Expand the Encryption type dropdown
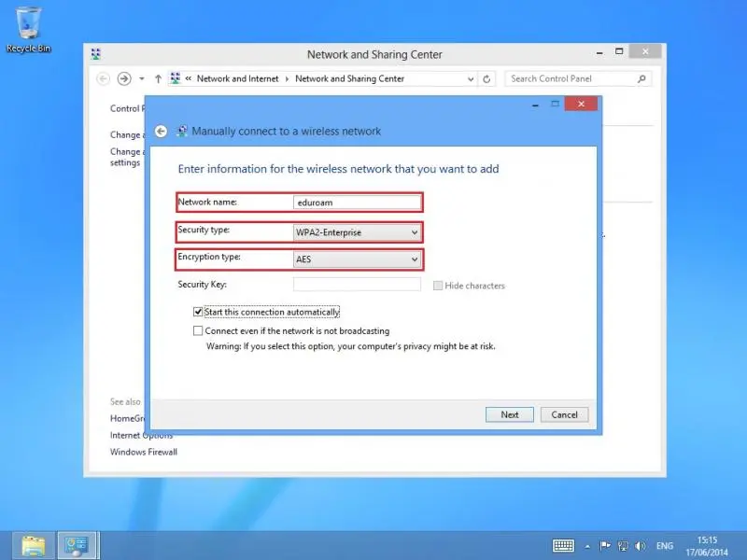The height and width of the screenshot is (560, 747). tap(357, 259)
